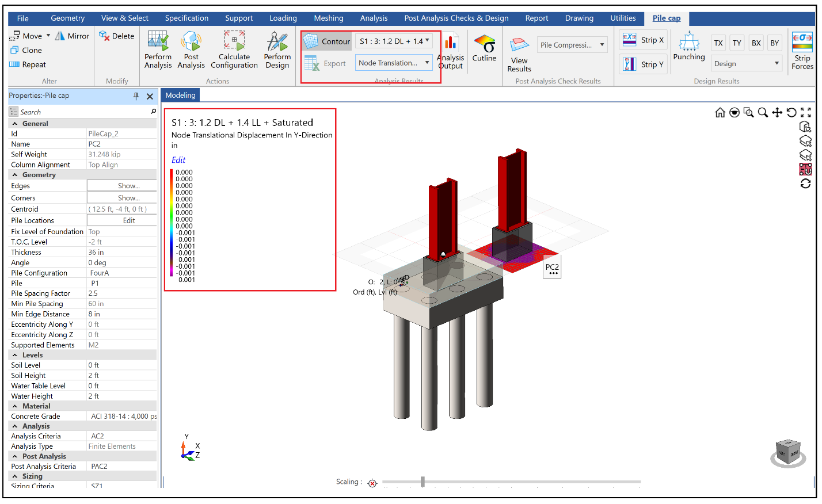822x504 pixels.
Task: Open the Report ribbon tab
Action: [536, 18]
